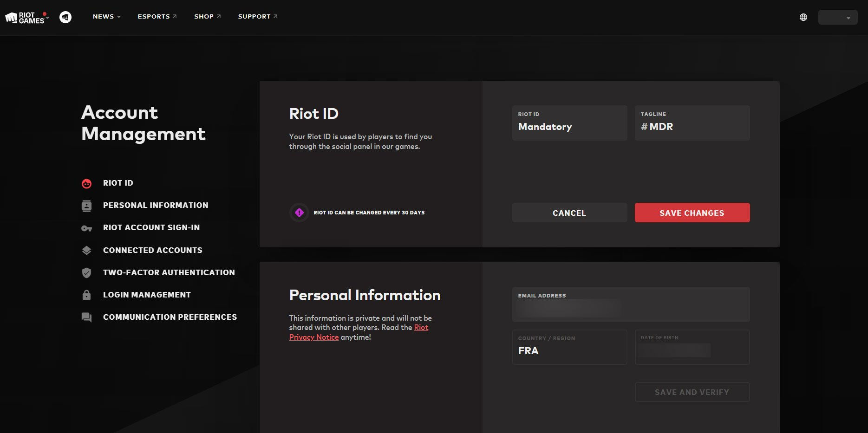Click the Cancel button
Viewport: 868px width, 433px height.
pos(569,213)
